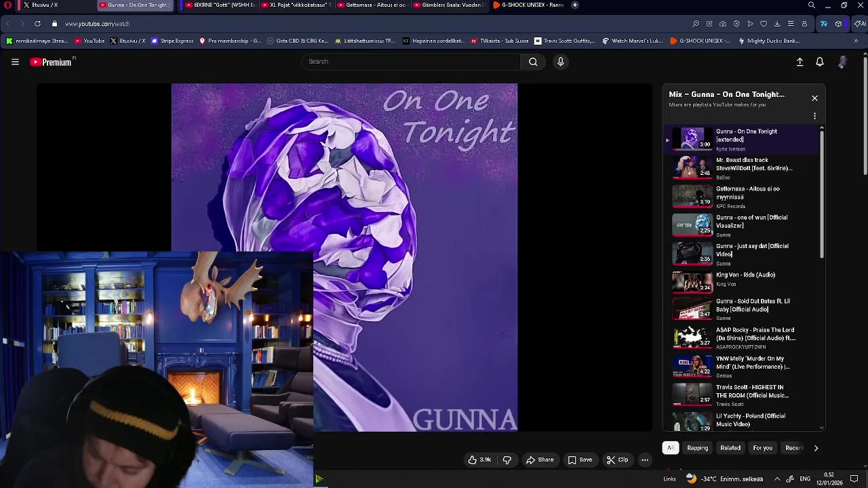The width and height of the screenshot is (868, 488).
Task: Click the Save button
Action: click(x=580, y=460)
